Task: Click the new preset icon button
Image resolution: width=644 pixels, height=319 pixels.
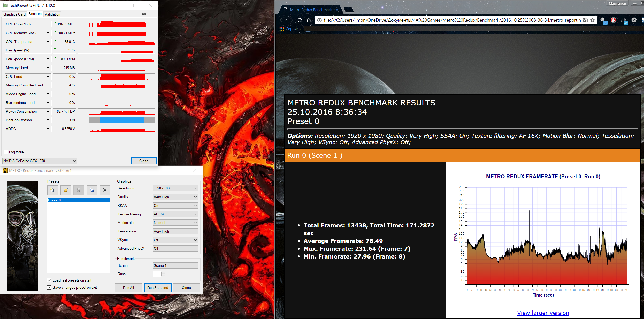Action: point(52,190)
